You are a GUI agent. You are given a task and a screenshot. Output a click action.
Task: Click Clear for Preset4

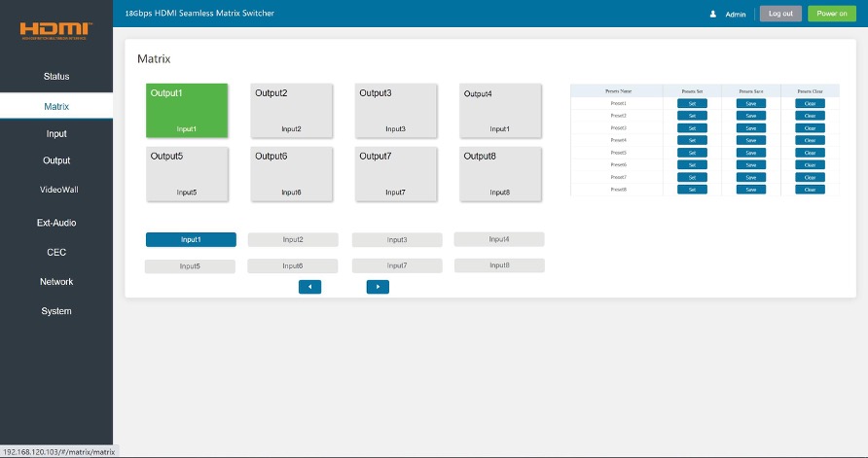pos(810,140)
